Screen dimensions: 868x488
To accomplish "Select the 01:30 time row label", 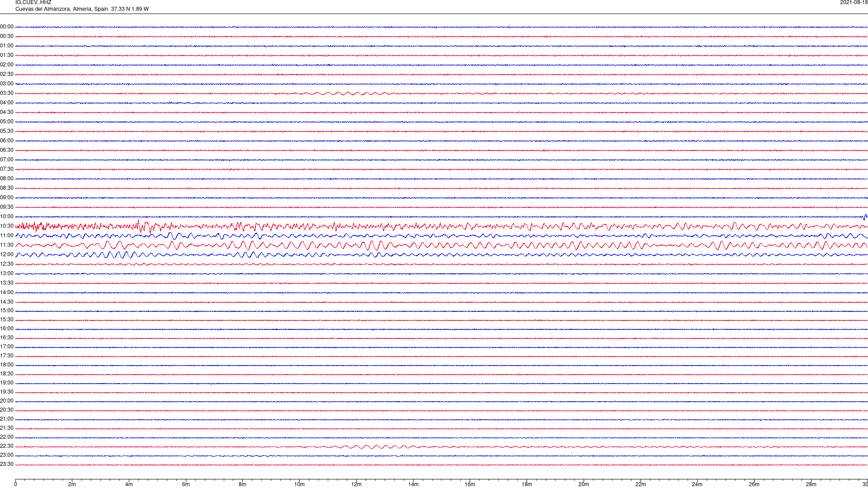I will pyautogui.click(x=7, y=55).
